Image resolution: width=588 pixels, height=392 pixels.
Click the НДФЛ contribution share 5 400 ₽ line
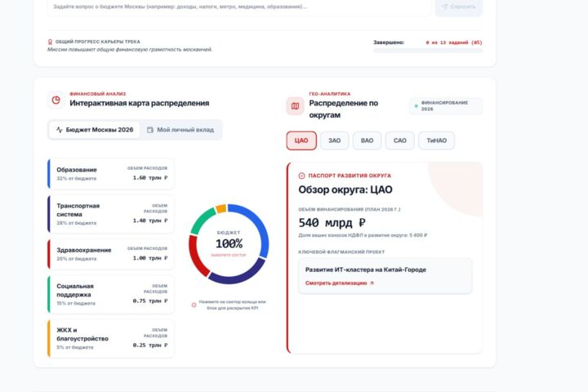[363, 235]
